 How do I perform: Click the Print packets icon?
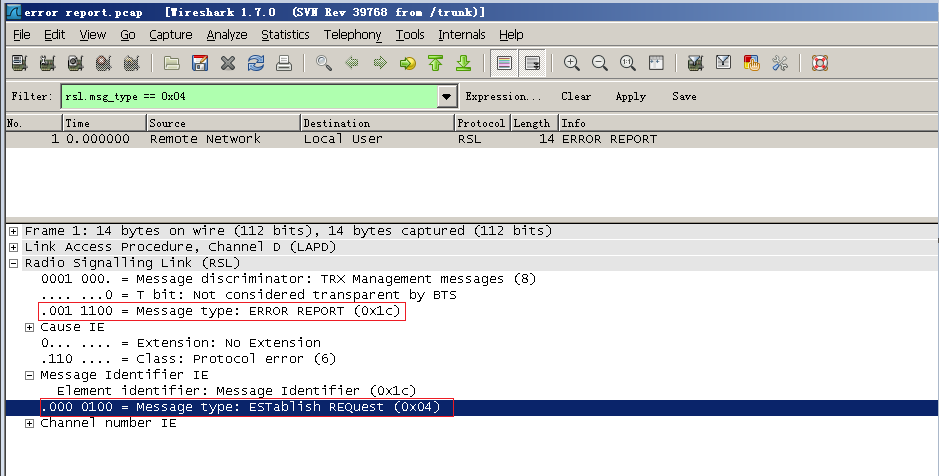pyautogui.click(x=284, y=63)
